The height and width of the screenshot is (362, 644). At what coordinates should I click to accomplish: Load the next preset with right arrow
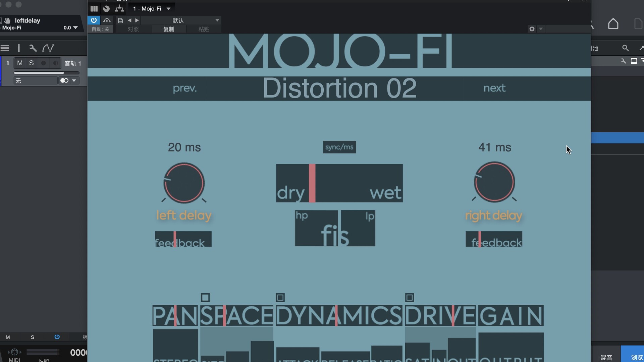pos(137,20)
